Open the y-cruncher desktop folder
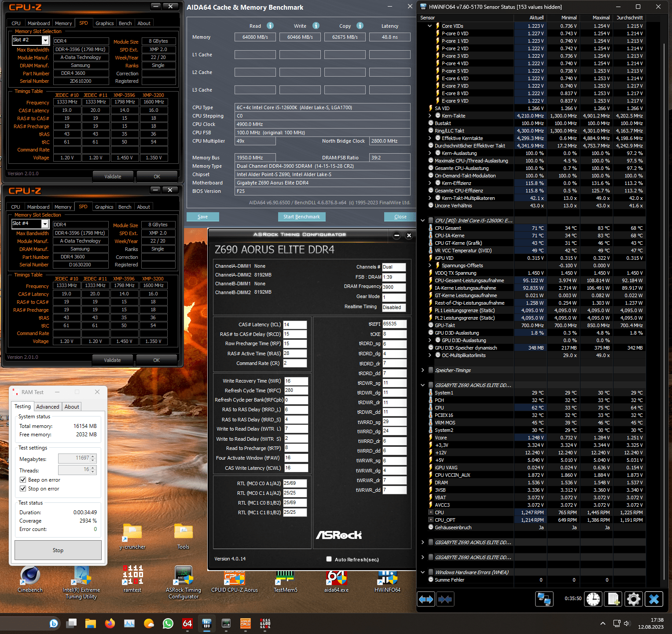672x634 pixels. pos(132,536)
